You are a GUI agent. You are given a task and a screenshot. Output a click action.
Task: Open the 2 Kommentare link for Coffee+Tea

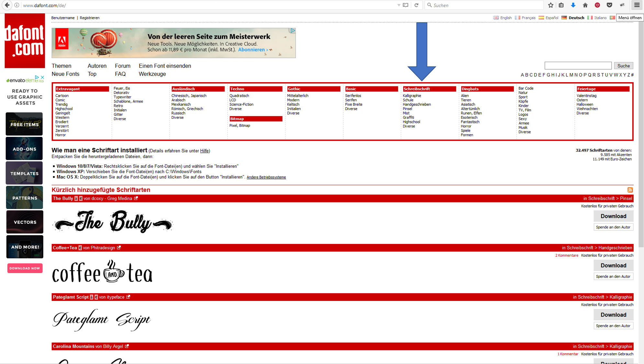pos(567,255)
